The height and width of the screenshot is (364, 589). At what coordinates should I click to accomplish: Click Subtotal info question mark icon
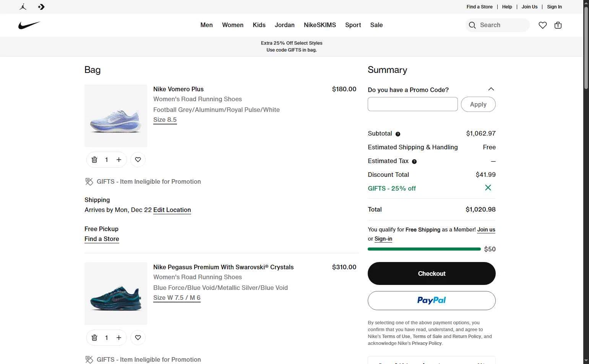[x=398, y=134]
